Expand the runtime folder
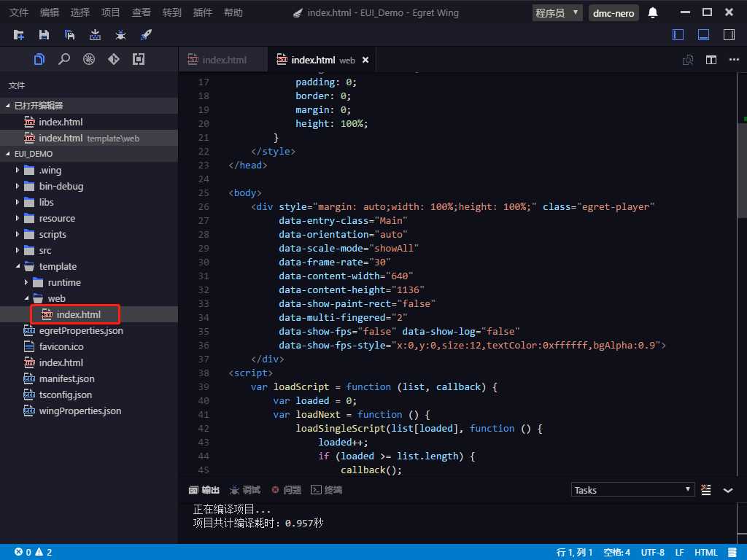Viewport: 747px width, 560px height. point(89,282)
